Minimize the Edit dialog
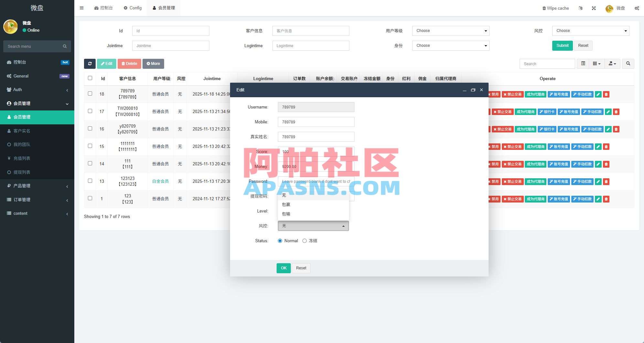Image resolution: width=644 pixels, height=343 pixels. coord(464,90)
